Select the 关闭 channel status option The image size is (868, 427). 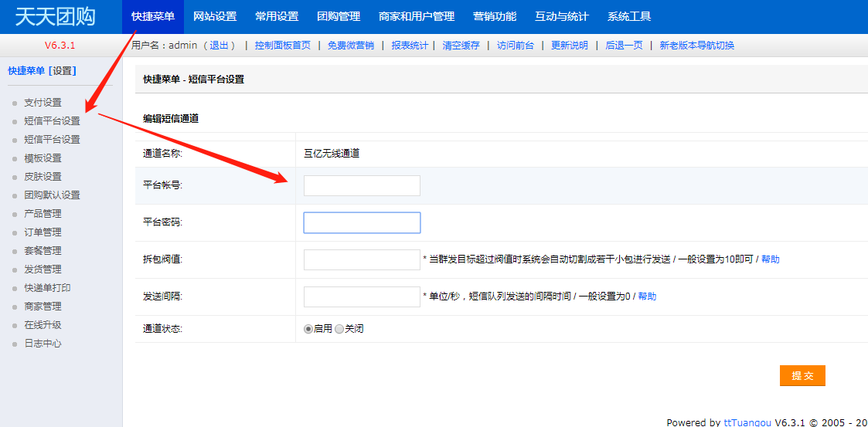[339, 329]
